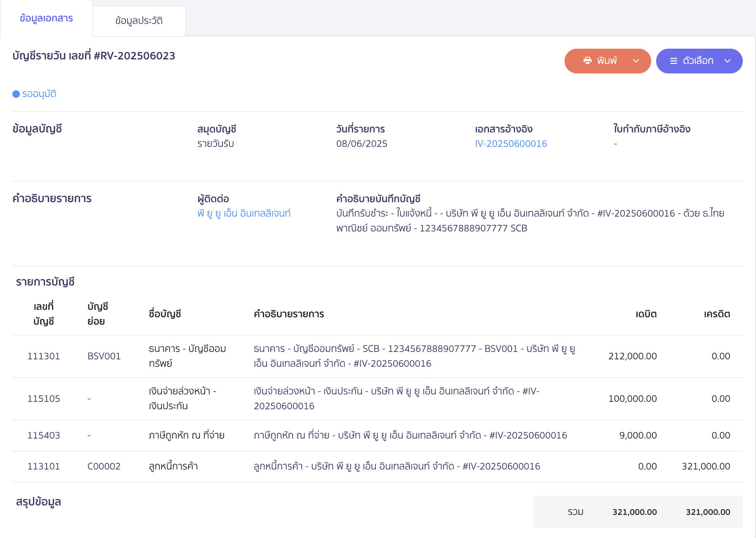Select account row 115105 deposit prepayment

click(44, 399)
